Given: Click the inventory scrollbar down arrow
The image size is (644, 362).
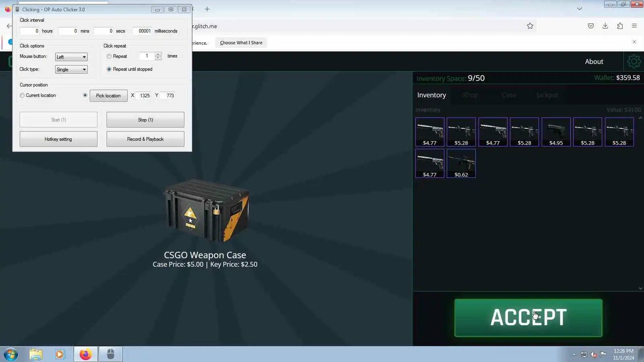Looking at the screenshot, I should 640,288.
